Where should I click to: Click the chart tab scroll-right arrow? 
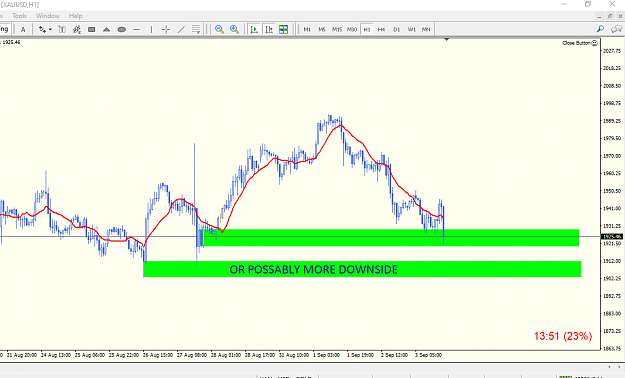click(620, 367)
